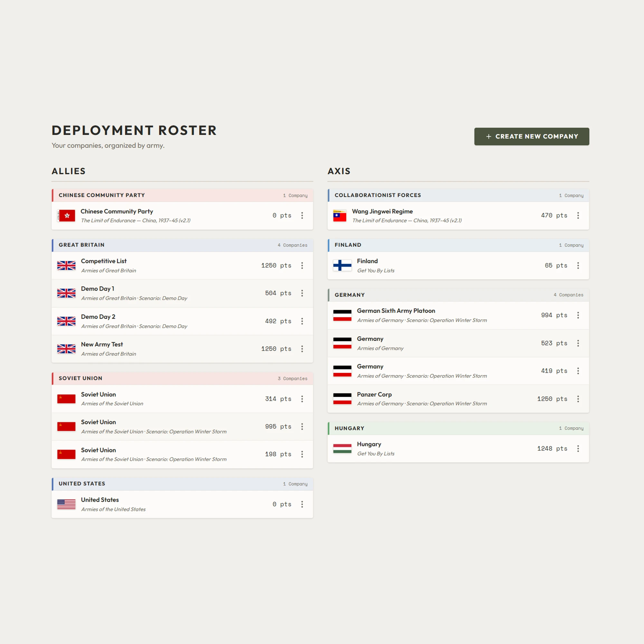
Task: Open three-dot menu for Demo Day 1
Action: click(x=302, y=293)
